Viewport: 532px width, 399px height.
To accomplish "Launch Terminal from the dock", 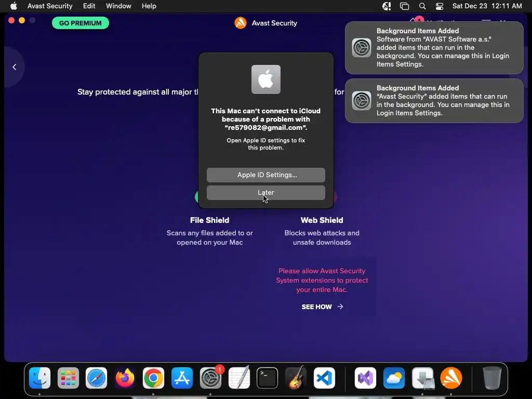I will [268, 378].
